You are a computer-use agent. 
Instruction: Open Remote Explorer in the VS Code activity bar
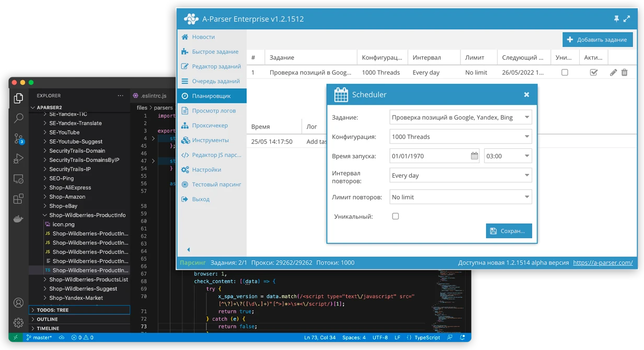coord(18,179)
